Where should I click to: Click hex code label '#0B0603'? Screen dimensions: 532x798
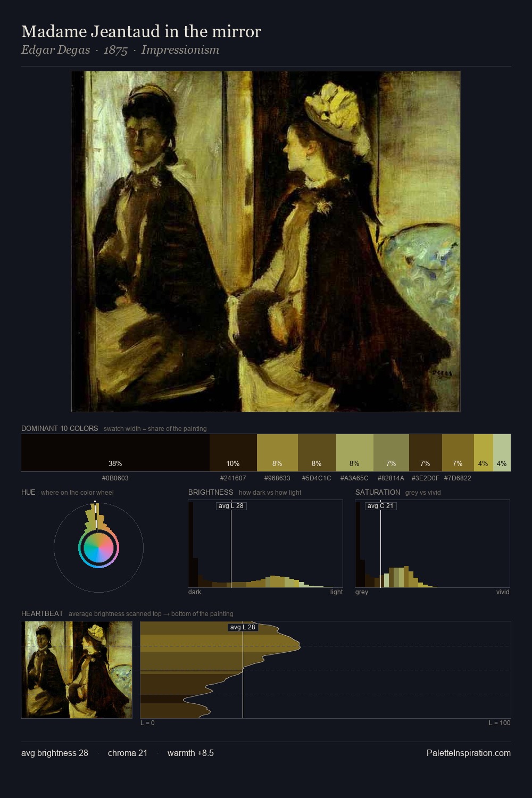coord(115,478)
